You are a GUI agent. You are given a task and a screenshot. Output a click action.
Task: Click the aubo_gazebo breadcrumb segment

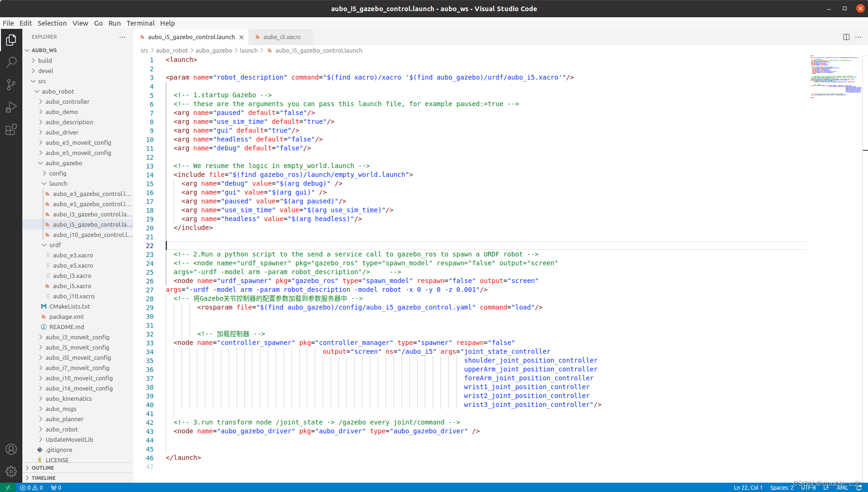pyautogui.click(x=214, y=50)
